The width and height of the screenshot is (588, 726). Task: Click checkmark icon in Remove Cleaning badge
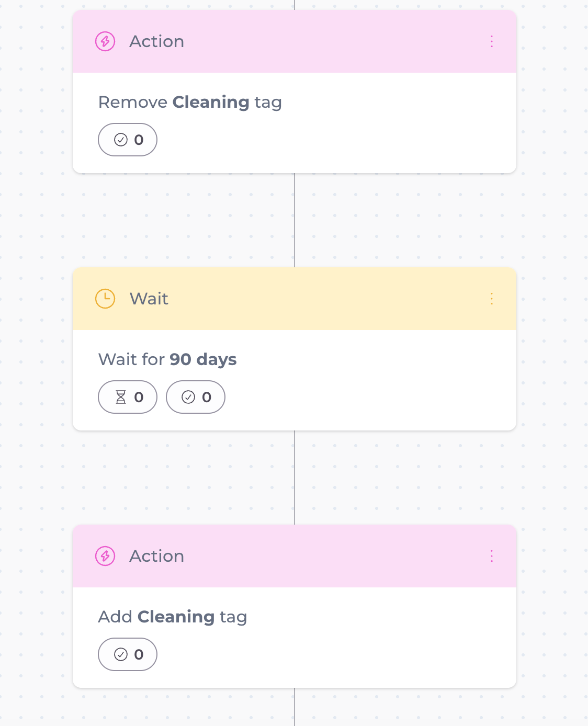[121, 140]
